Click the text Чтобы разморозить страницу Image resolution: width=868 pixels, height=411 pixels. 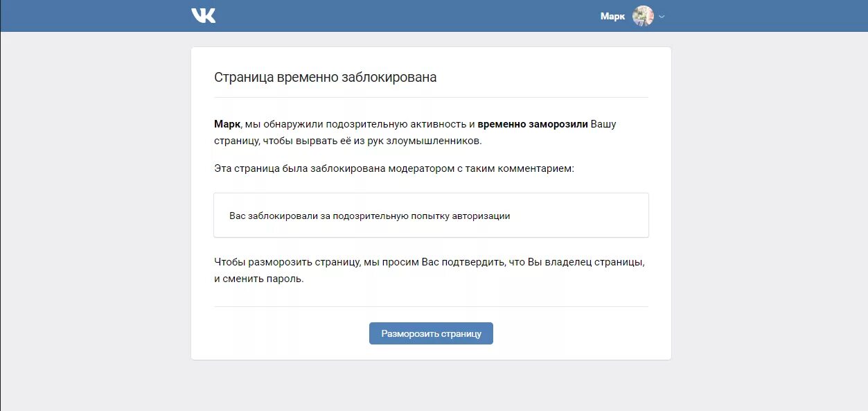[x=287, y=263]
